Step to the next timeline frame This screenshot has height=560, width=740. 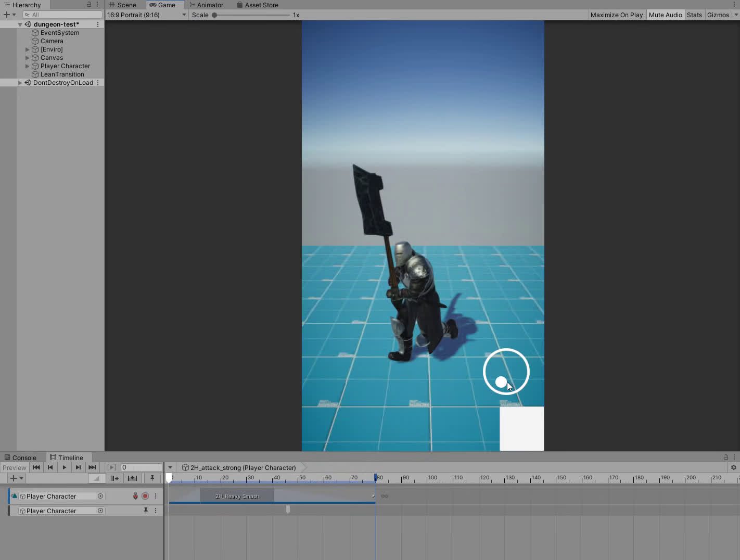(x=78, y=467)
